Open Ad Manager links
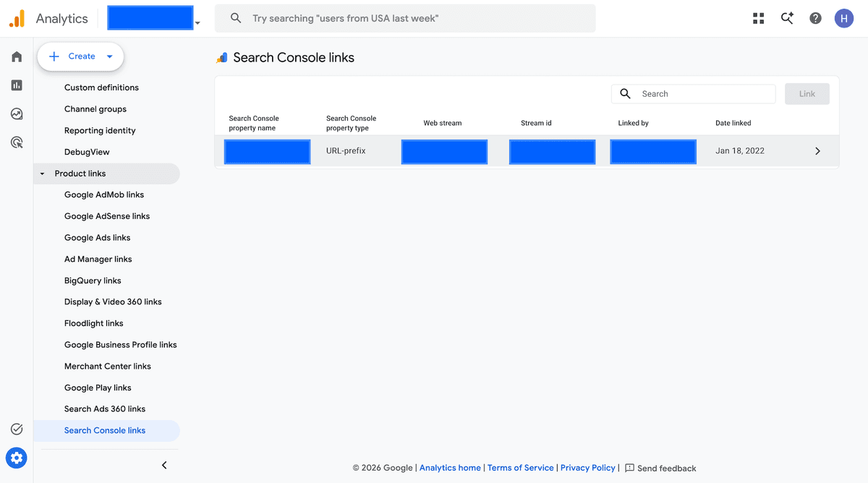The height and width of the screenshot is (483, 868). click(98, 259)
